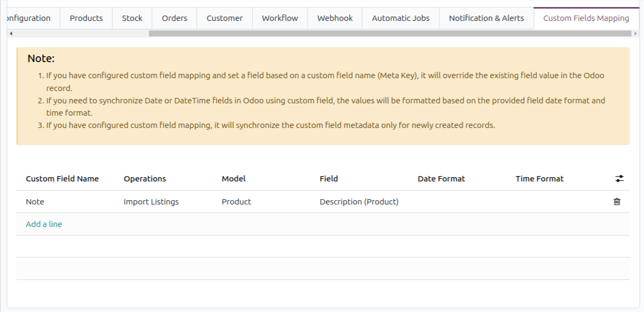Click the tab strip right scroll arrow
The width and height of the screenshot is (644, 312).
click(x=635, y=33)
